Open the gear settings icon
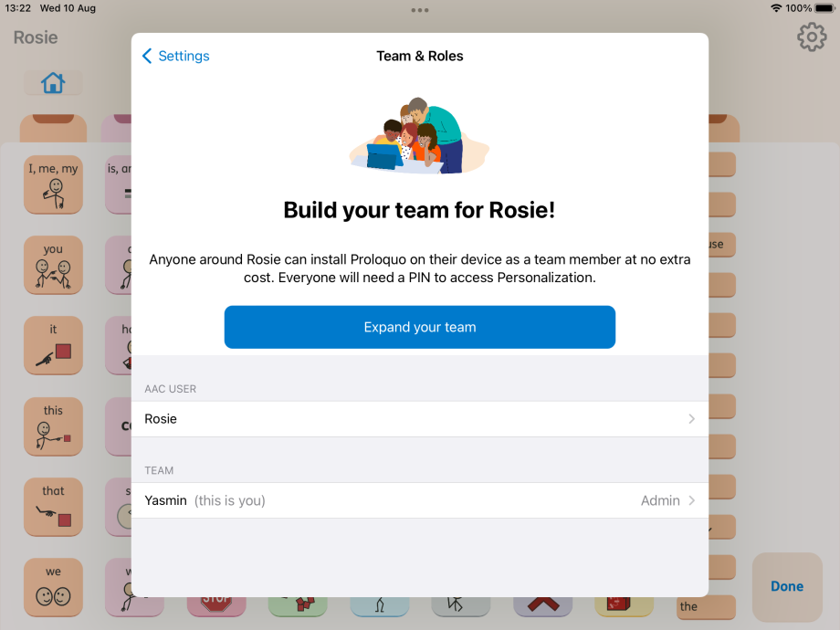Image resolution: width=840 pixels, height=630 pixels. [812, 37]
